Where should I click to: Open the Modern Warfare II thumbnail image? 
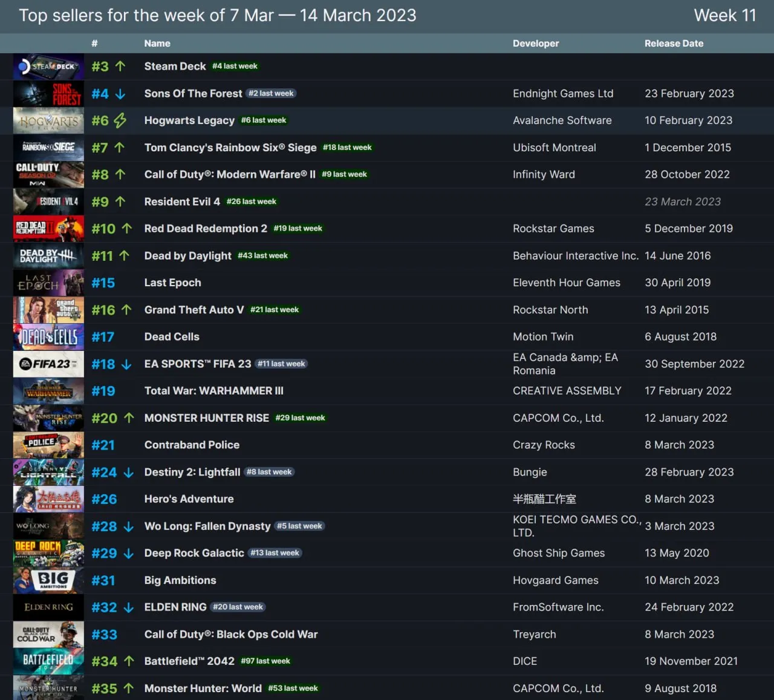(x=48, y=175)
